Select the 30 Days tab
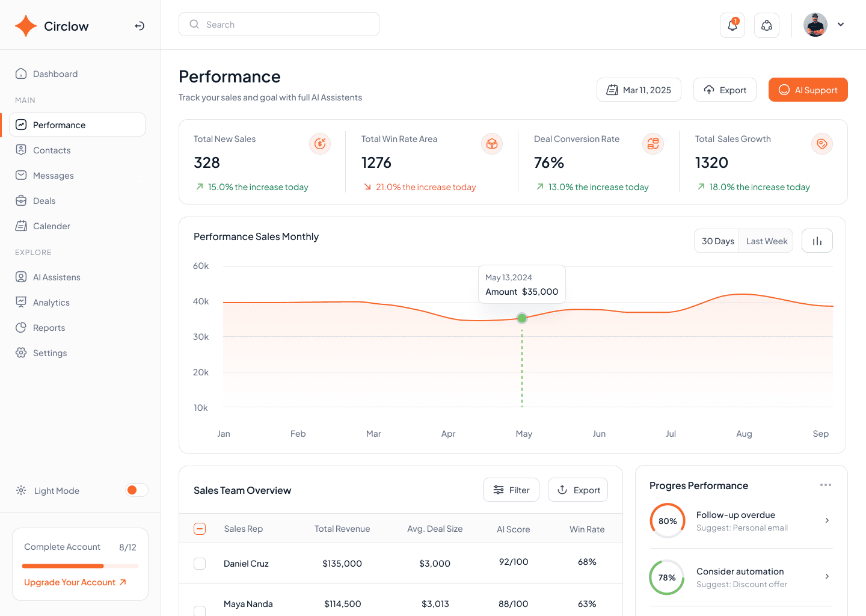This screenshot has height=616, width=866. point(717,241)
